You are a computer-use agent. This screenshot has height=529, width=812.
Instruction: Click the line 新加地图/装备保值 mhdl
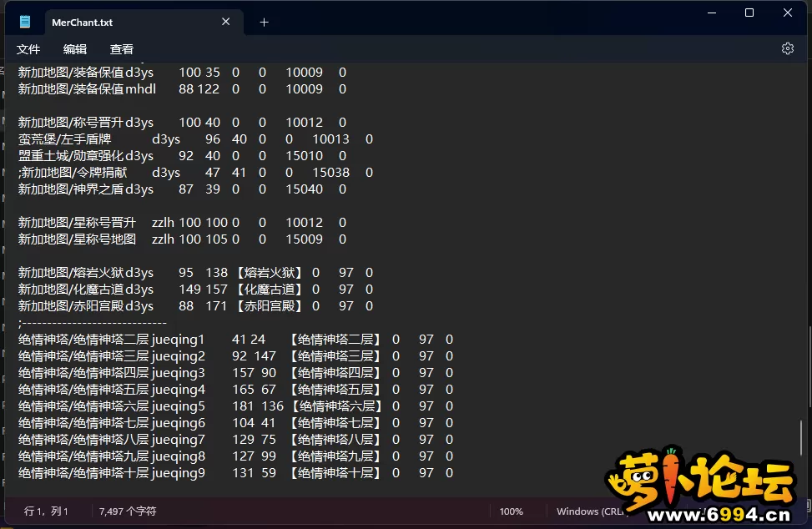pyautogui.click(x=182, y=89)
